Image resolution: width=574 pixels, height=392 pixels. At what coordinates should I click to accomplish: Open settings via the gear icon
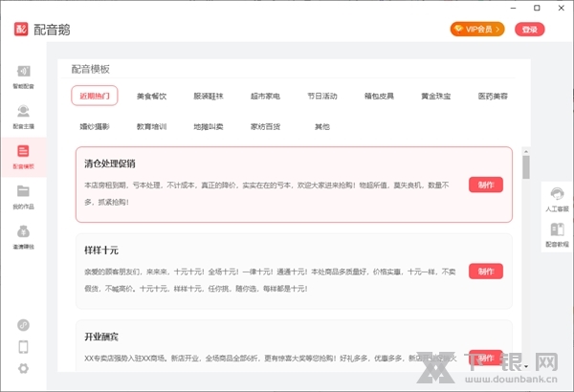[23, 368]
